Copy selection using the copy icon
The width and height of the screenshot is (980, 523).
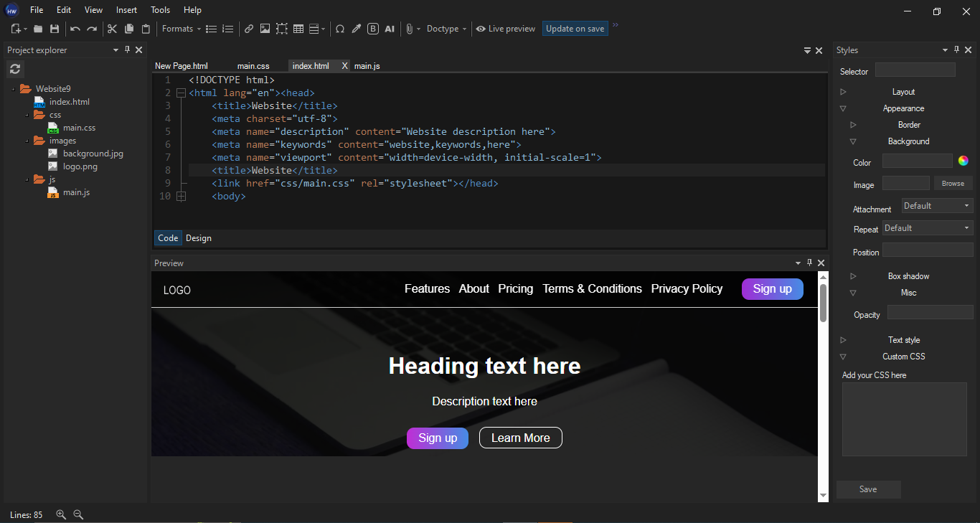[x=129, y=29]
